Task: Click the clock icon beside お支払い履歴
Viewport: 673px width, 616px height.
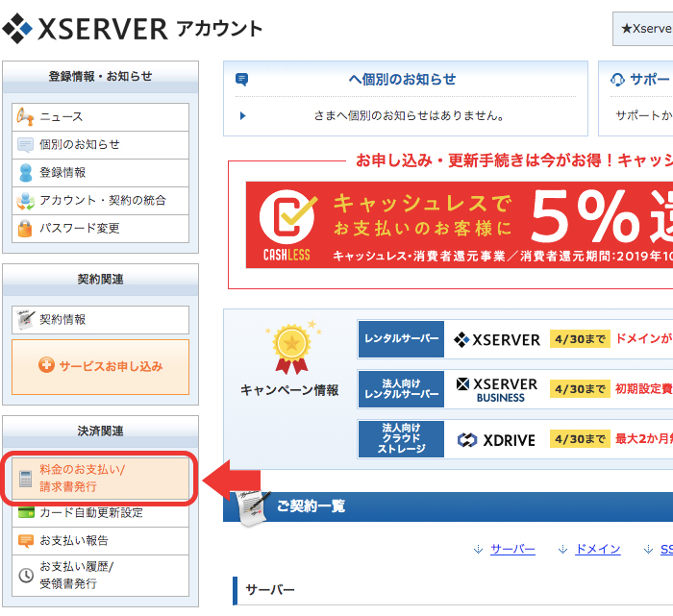Action: pyautogui.click(x=26, y=576)
